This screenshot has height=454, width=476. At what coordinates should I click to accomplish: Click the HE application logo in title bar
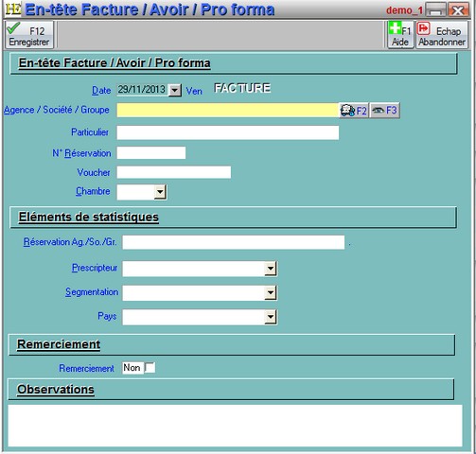tap(13, 9)
